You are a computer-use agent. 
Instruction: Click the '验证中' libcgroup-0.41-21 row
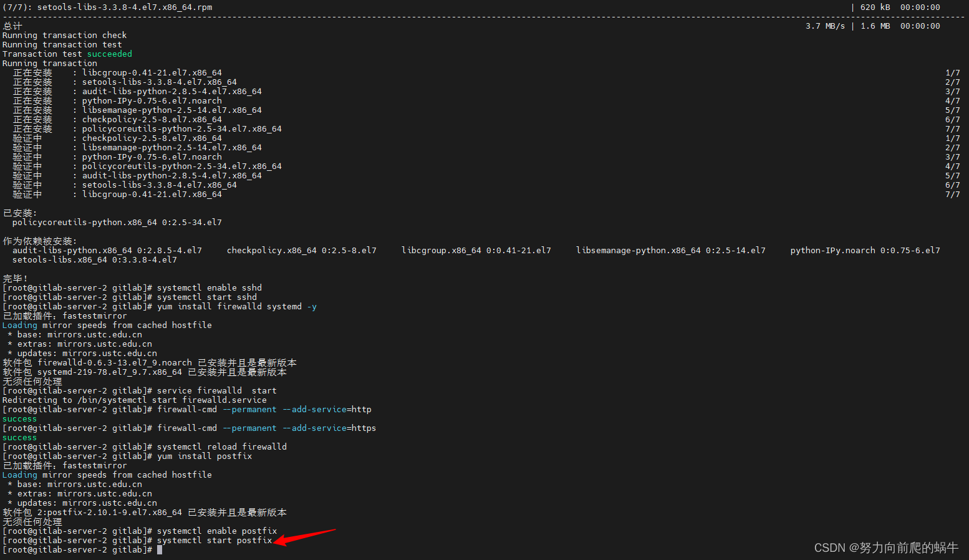tap(486, 195)
